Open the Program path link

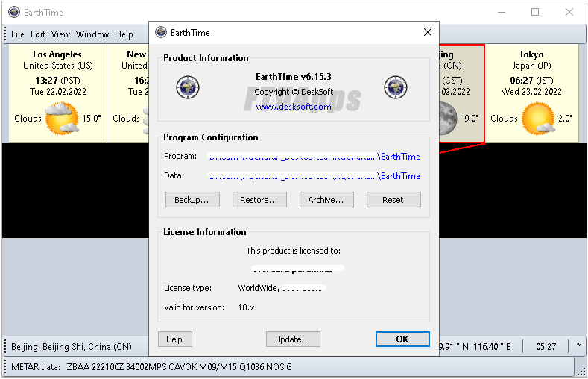314,157
